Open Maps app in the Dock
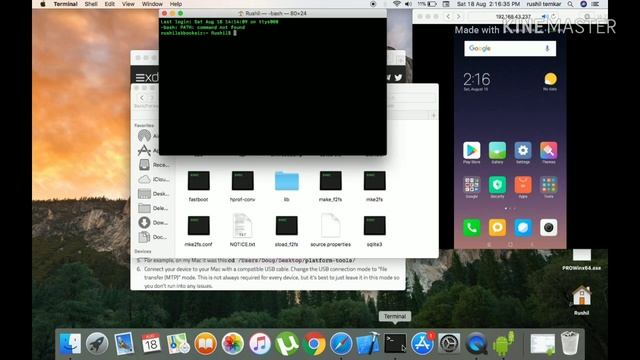The height and width of the screenshot is (360, 640). coord(178,344)
